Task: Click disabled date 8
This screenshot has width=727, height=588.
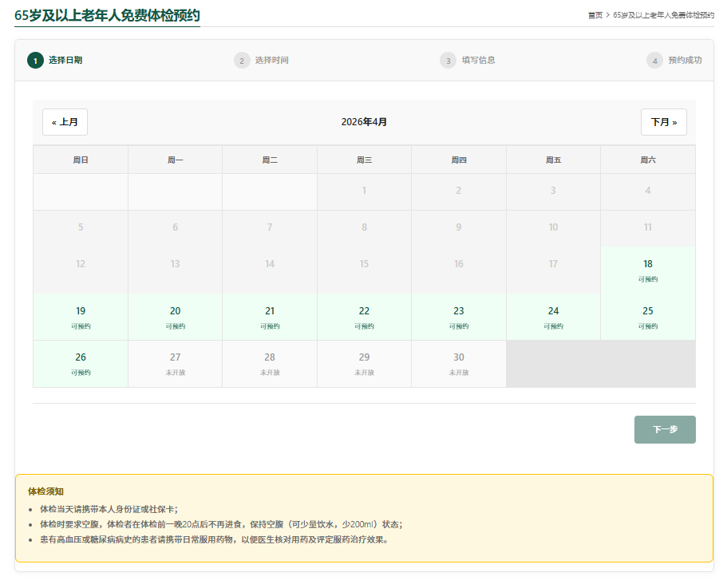Action: (x=365, y=228)
